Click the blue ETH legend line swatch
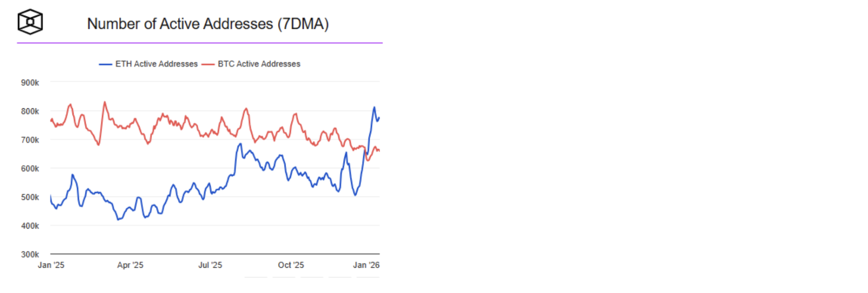868x293 pixels. [x=105, y=64]
